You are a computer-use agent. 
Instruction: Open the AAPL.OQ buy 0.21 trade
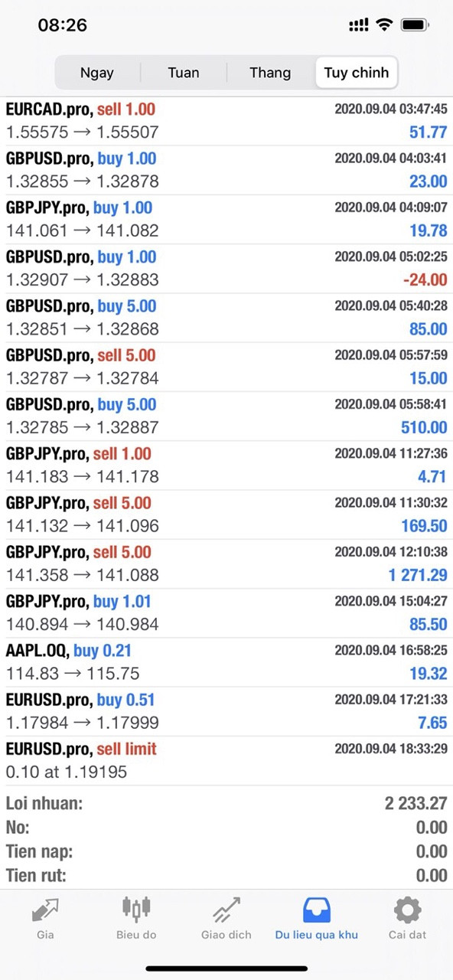pyautogui.click(x=226, y=662)
